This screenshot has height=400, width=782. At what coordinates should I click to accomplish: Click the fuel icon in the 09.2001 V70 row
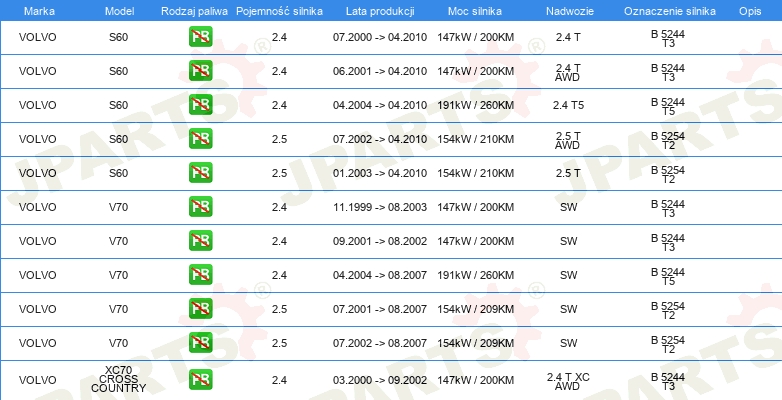(200, 240)
